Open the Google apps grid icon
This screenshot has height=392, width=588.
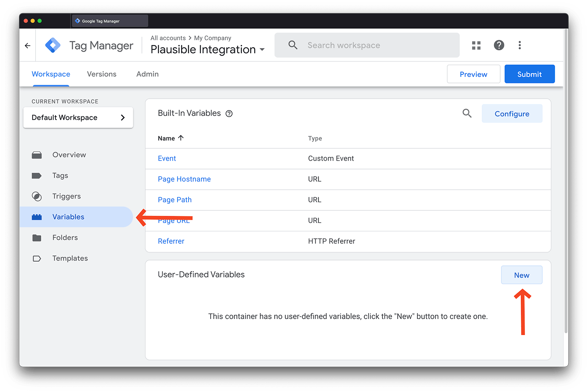[x=476, y=46]
